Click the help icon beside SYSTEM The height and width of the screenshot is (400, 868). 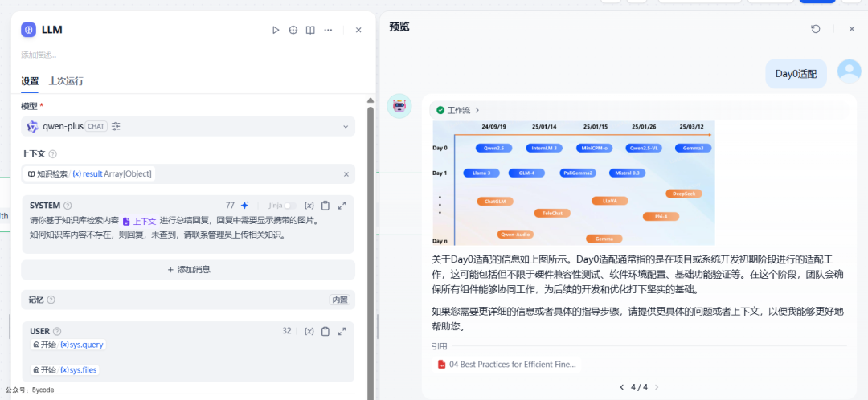coord(68,206)
